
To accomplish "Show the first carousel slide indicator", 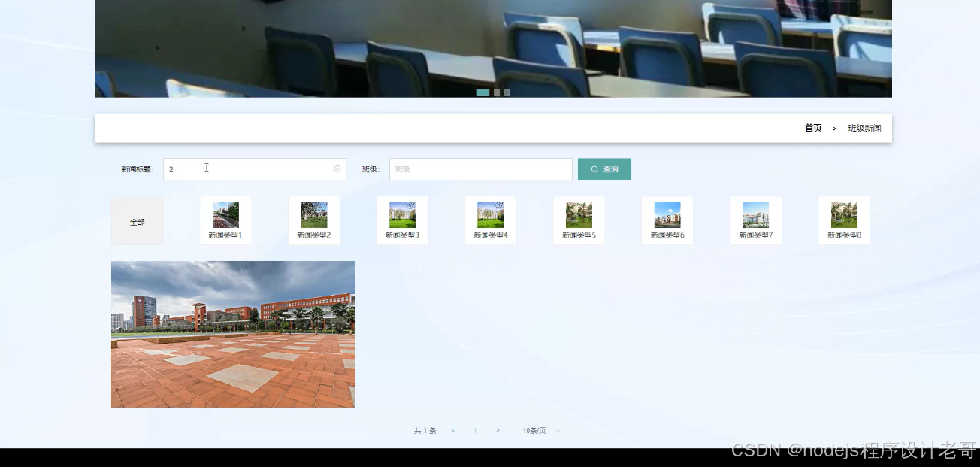I will coord(483,92).
